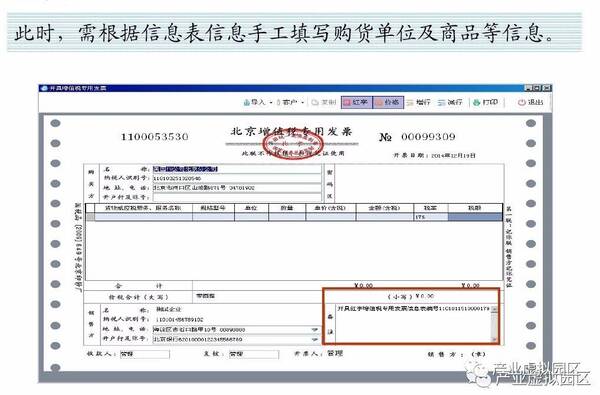600x395 pixels.
Task: Select the first item row header
Action: click(x=90, y=217)
